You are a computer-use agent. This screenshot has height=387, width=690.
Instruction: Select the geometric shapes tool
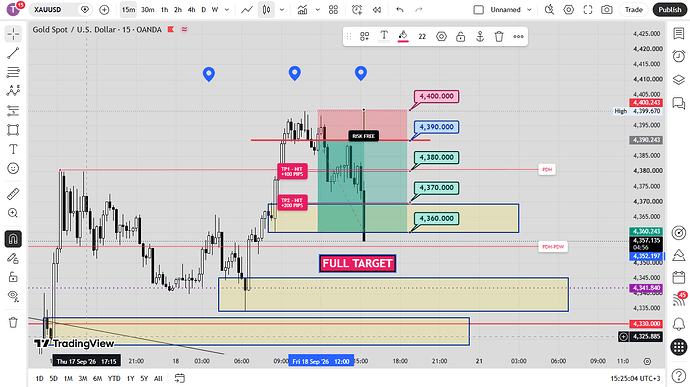[x=13, y=130]
